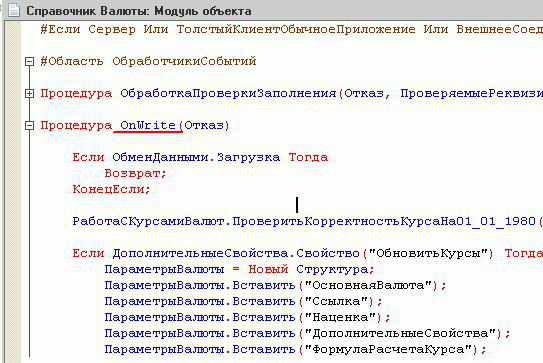
Task: Click the module document icon in title bar
Action: coord(14,10)
